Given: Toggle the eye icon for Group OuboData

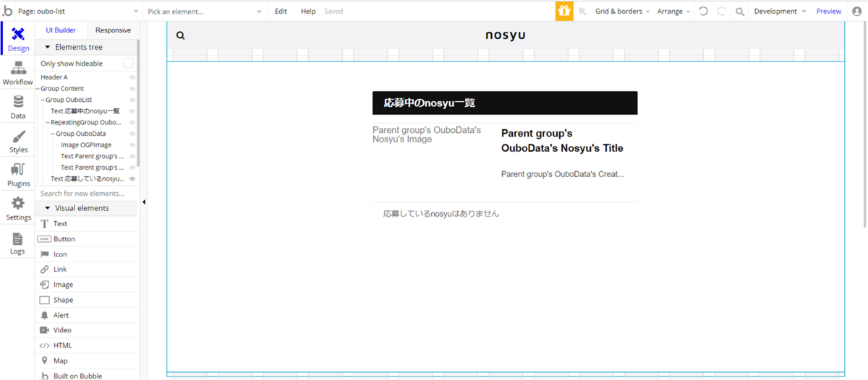Looking at the screenshot, I should coord(132,134).
